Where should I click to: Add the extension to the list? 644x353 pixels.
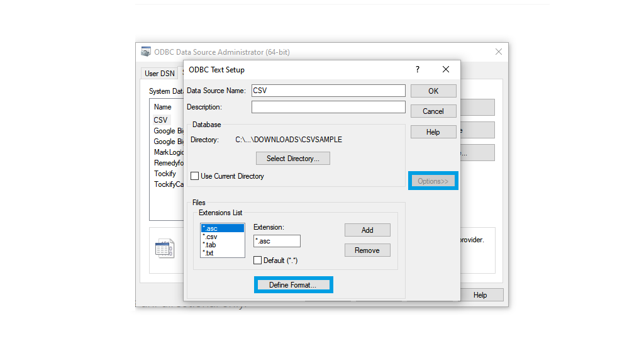[367, 230]
